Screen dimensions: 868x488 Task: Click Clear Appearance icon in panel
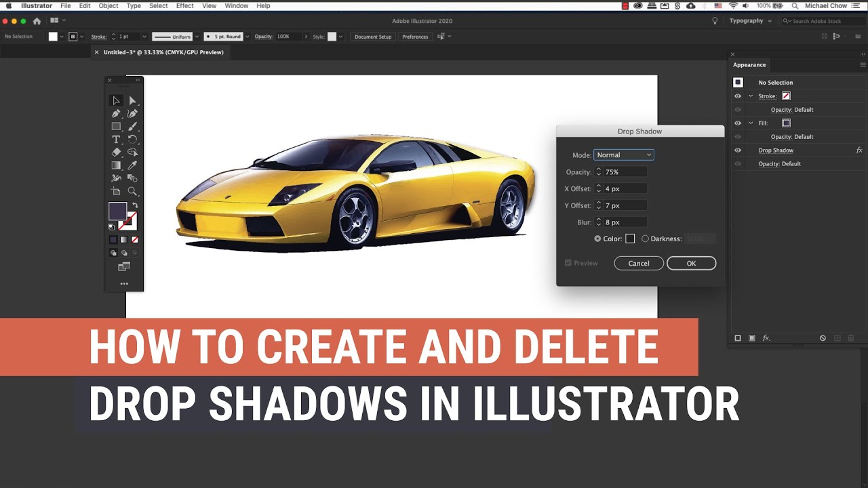point(823,338)
